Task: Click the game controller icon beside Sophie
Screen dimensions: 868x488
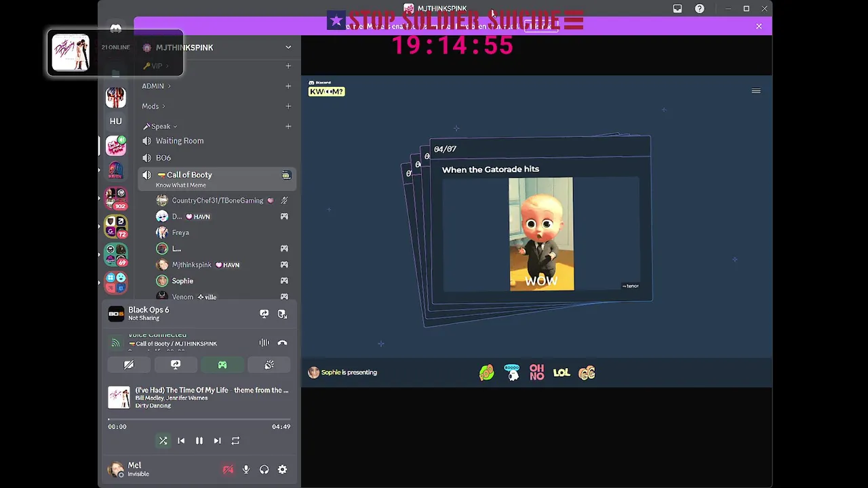Action: point(284,281)
